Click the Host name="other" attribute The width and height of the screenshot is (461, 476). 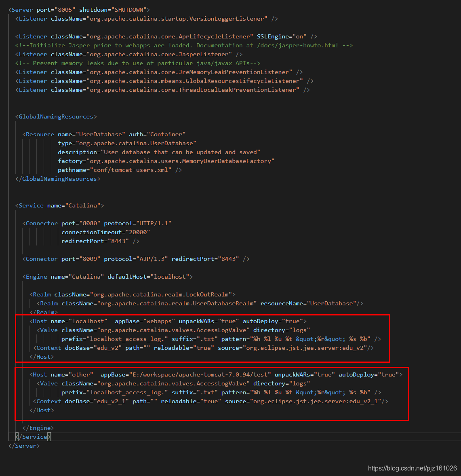(72, 374)
